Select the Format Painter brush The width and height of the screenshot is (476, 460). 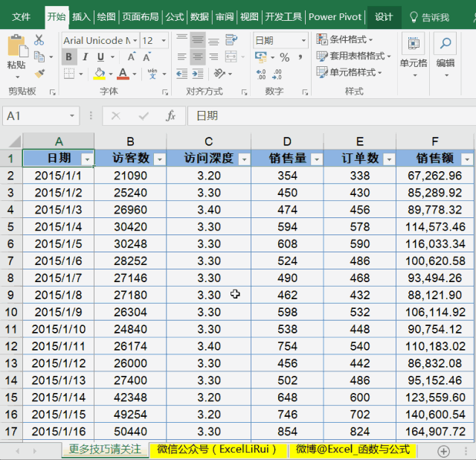click(39, 73)
